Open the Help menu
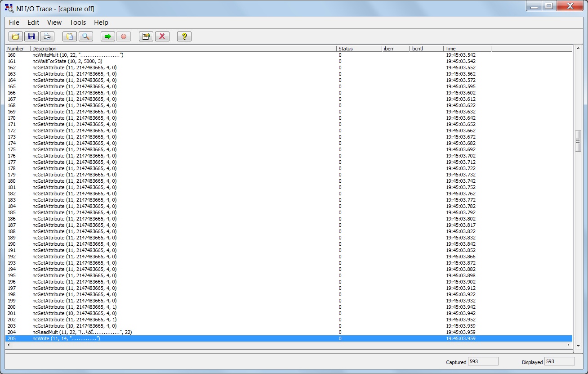588x374 pixels. point(101,23)
